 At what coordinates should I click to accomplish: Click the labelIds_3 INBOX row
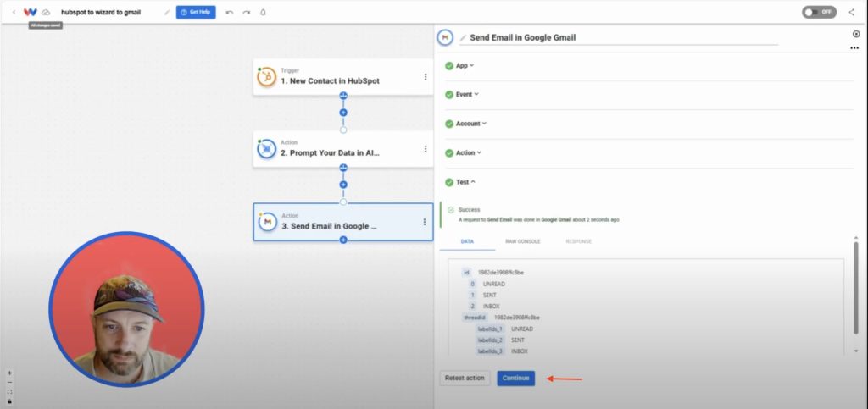[x=502, y=351]
